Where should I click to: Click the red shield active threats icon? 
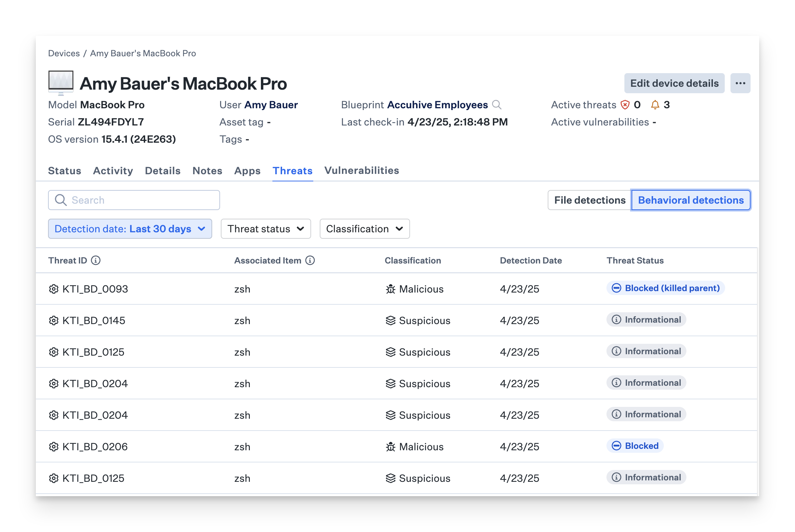[x=625, y=105]
